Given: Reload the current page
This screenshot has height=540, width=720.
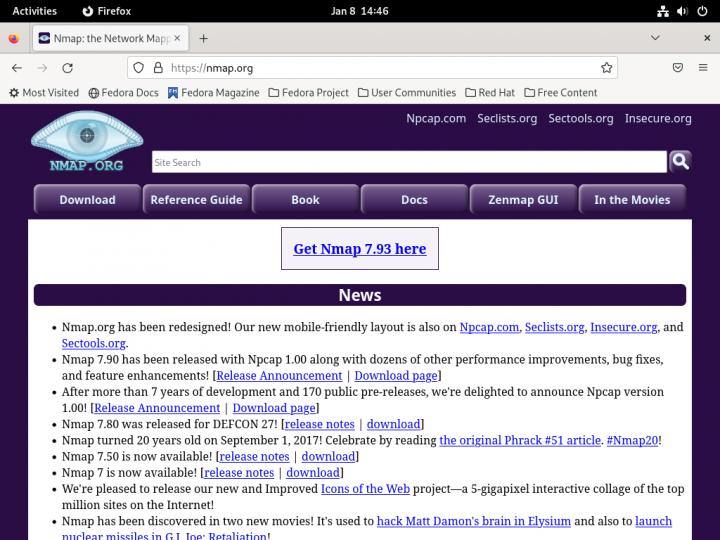Looking at the screenshot, I should click(68, 68).
